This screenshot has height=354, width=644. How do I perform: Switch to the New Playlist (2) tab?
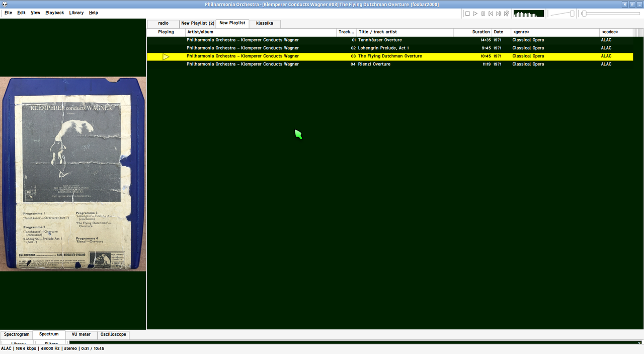pos(198,23)
